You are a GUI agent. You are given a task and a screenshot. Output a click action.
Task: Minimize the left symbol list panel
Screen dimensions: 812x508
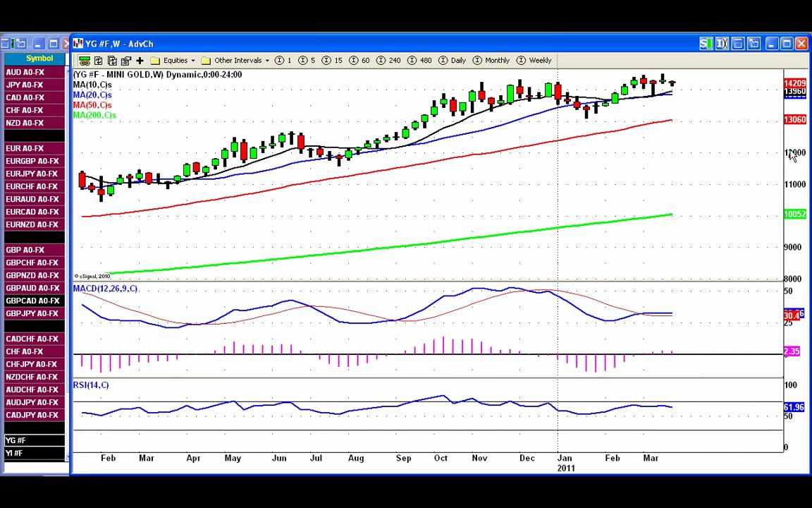pyautogui.click(x=38, y=44)
